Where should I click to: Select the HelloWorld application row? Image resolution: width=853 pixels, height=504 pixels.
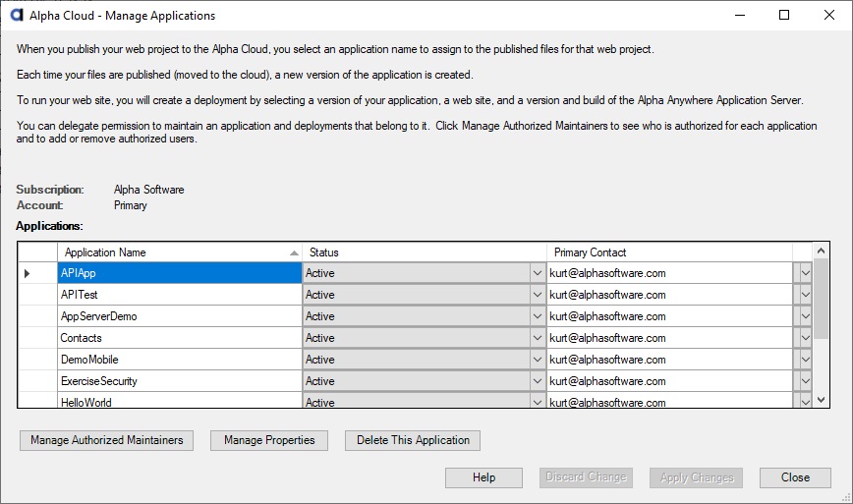(x=180, y=401)
